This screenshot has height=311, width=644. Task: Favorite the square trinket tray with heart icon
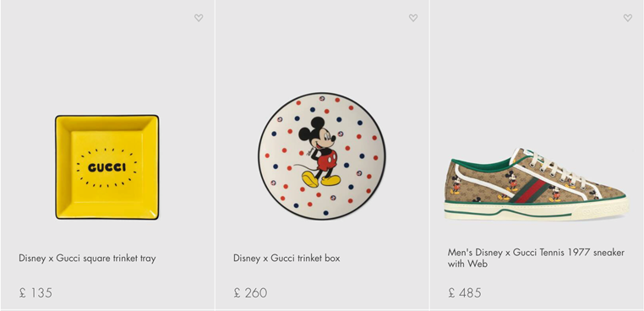pos(199,18)
